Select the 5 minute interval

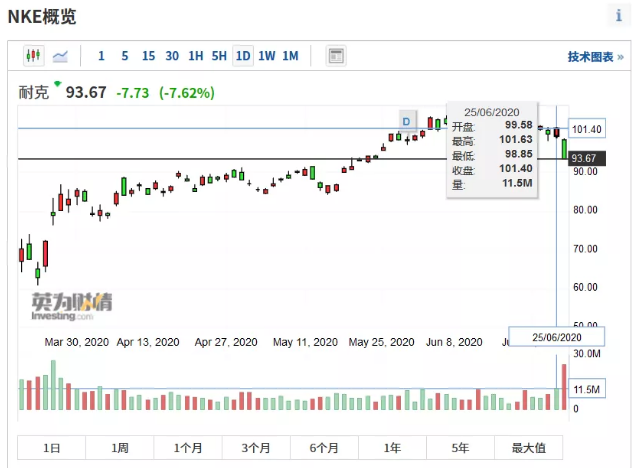(x=125, y=56)
